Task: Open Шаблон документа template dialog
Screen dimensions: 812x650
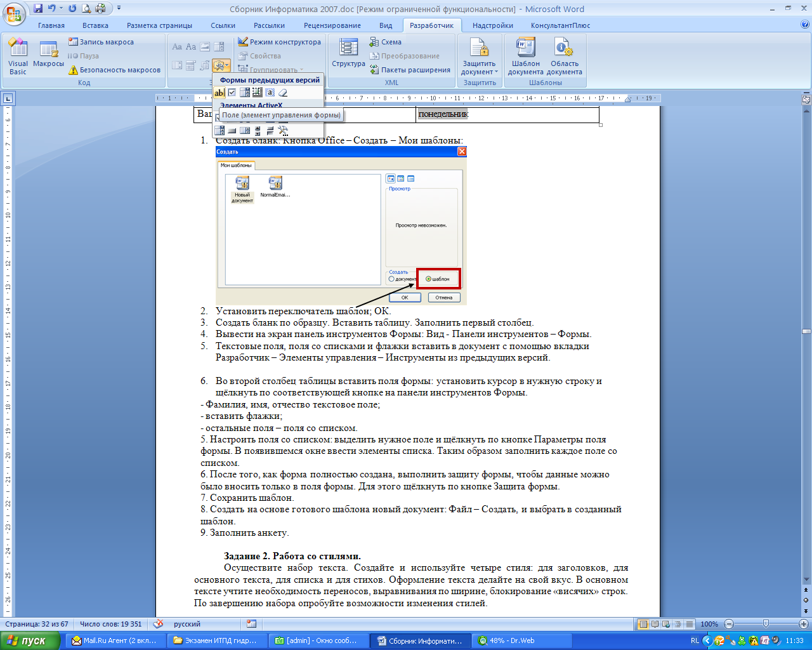Action: (x=525, y=56)
